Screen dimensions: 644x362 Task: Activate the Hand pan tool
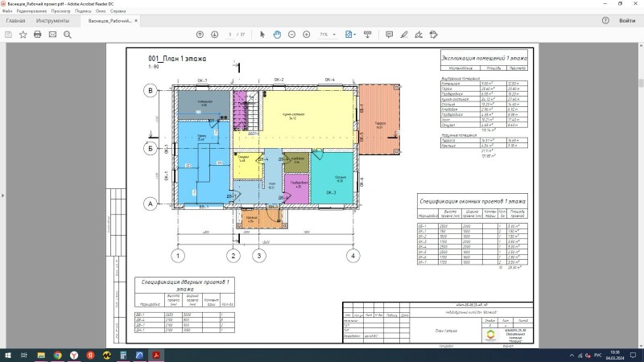click(277, 35)
